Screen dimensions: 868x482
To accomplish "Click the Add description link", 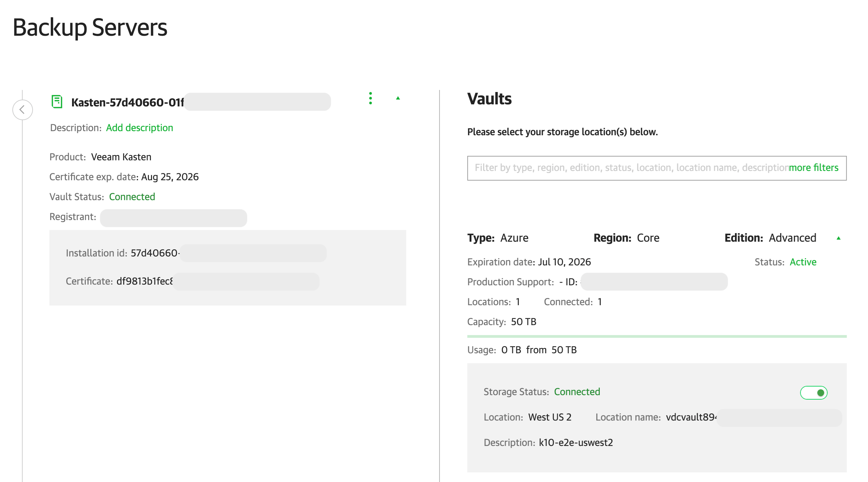I will 139,128.
